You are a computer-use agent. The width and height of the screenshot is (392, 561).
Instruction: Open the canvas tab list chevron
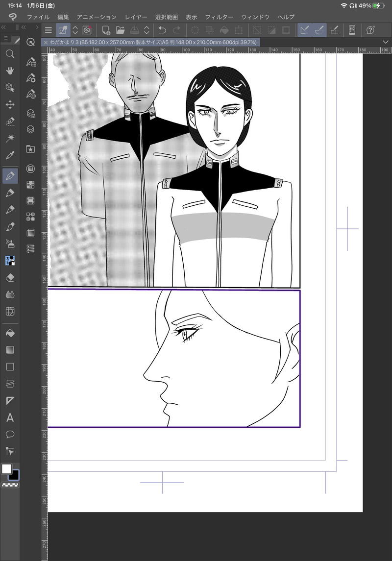point(386,42)
